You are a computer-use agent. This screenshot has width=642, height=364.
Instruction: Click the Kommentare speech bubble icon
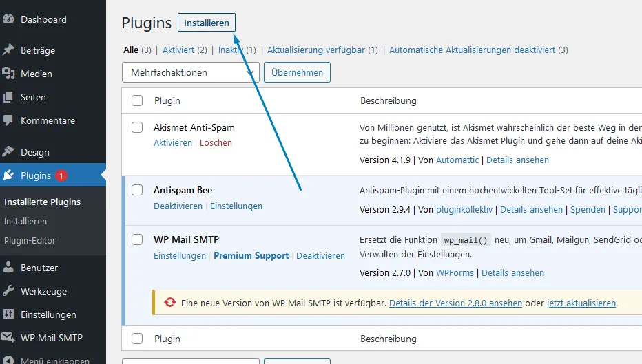8,120
